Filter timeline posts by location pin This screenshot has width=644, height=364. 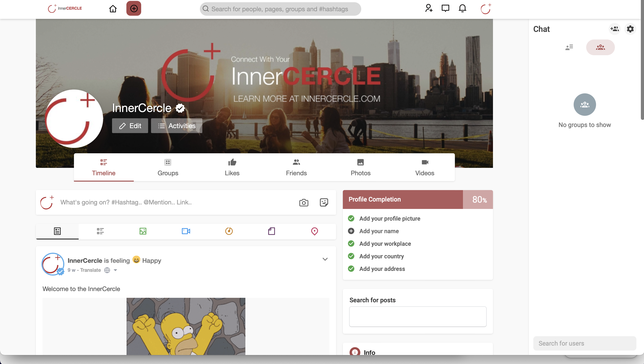[x=314, y=231]
